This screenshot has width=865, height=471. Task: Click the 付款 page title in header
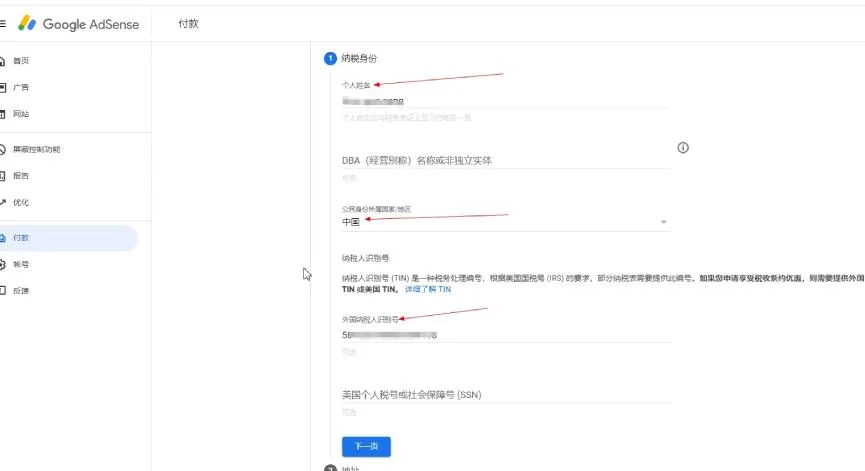coord(188,24)
